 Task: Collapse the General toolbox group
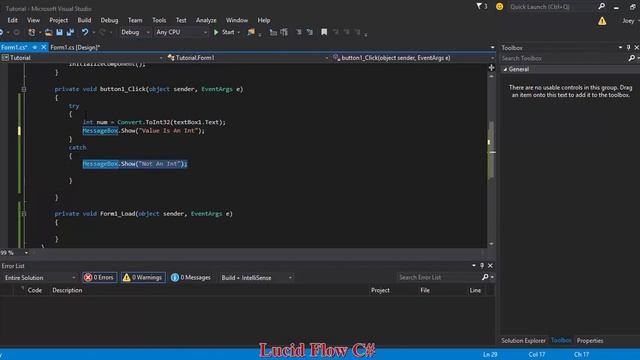pyautogui.click(x=505, y=69)
